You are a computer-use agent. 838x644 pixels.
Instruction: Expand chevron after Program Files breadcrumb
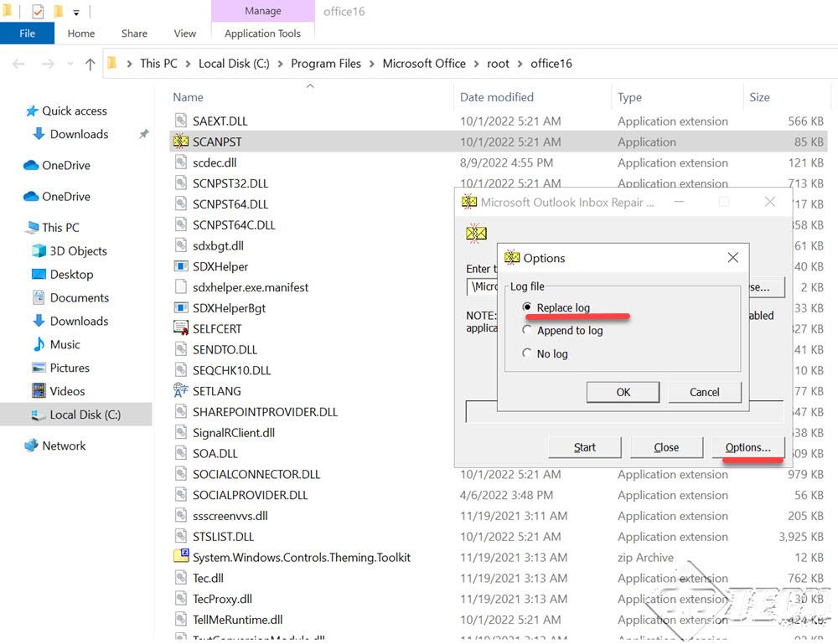[x=372, y=64]
